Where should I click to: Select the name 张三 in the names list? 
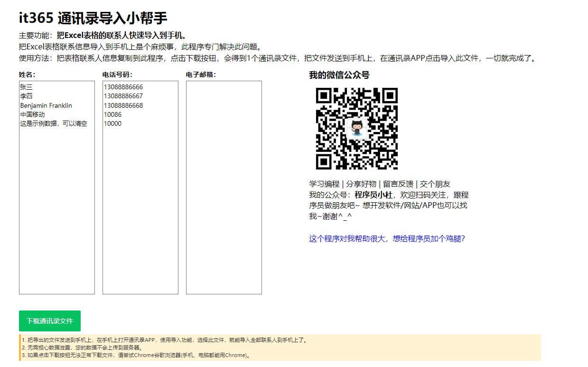click(25, 87)
